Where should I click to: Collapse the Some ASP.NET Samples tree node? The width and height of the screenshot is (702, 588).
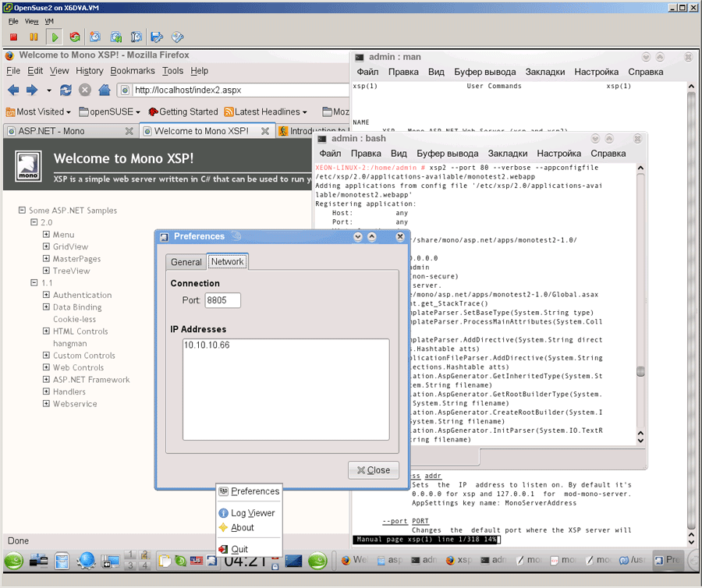click(22, 210)
